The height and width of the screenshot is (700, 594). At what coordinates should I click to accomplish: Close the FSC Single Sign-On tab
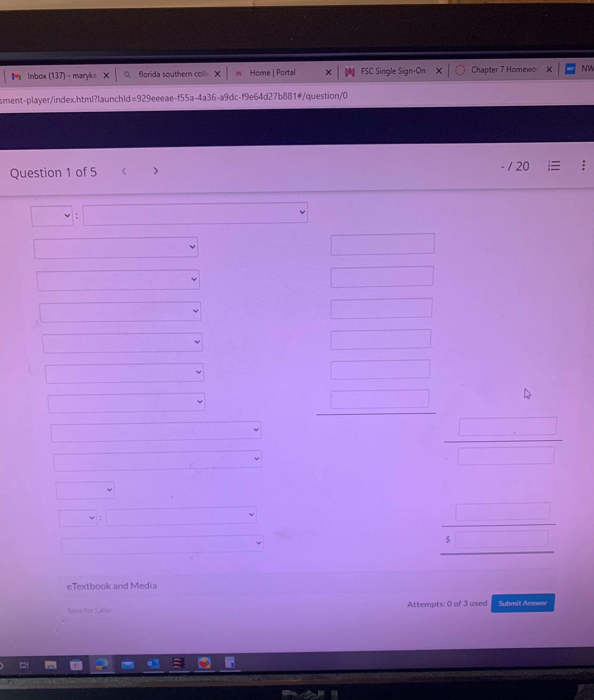pyautogui.click(x=439, y=71)
